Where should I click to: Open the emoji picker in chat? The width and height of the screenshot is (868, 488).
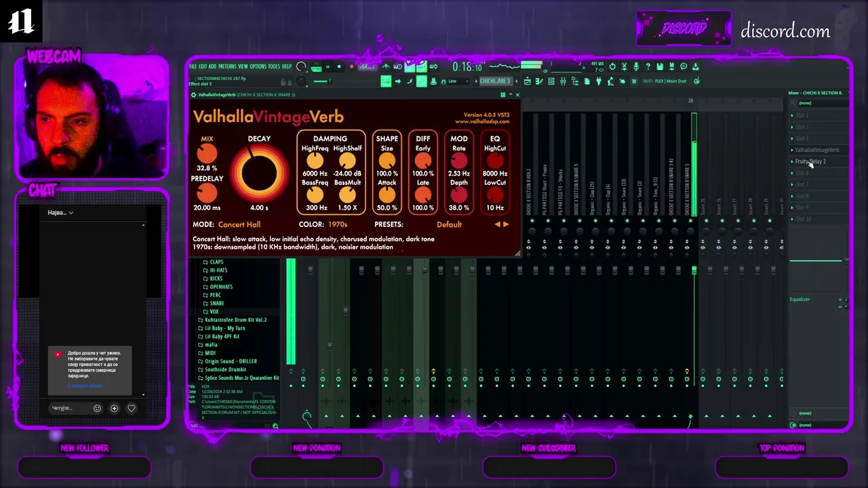(97, 408)
